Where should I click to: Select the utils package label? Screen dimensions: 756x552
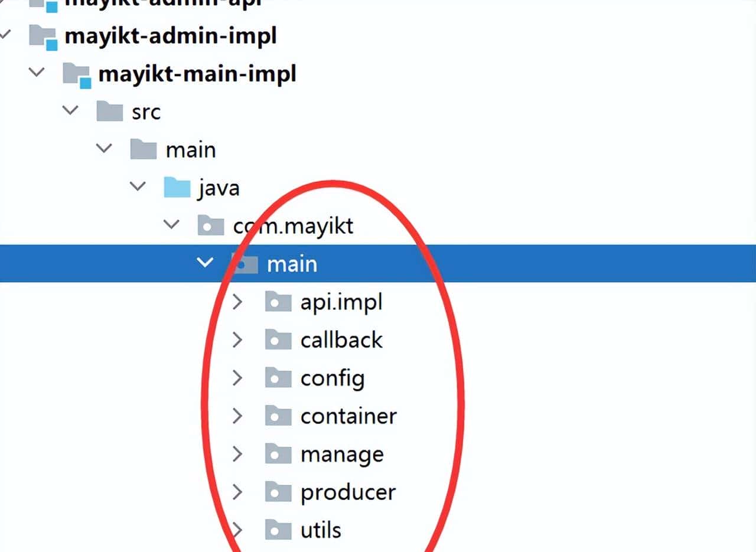pos(321,530)
